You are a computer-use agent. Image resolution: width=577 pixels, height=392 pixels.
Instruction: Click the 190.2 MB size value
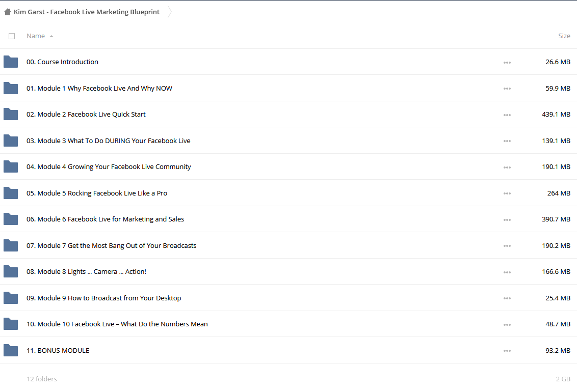(556, 245)
